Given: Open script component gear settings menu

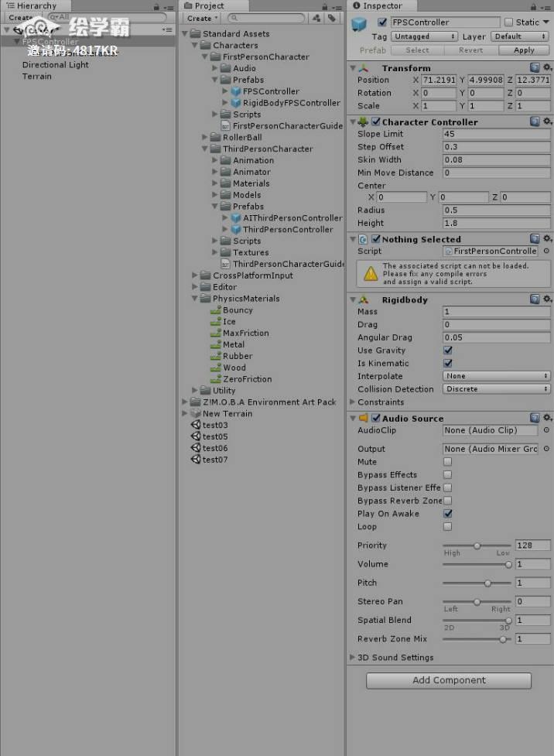Looking at the screenshot, I should click(547, 238).
